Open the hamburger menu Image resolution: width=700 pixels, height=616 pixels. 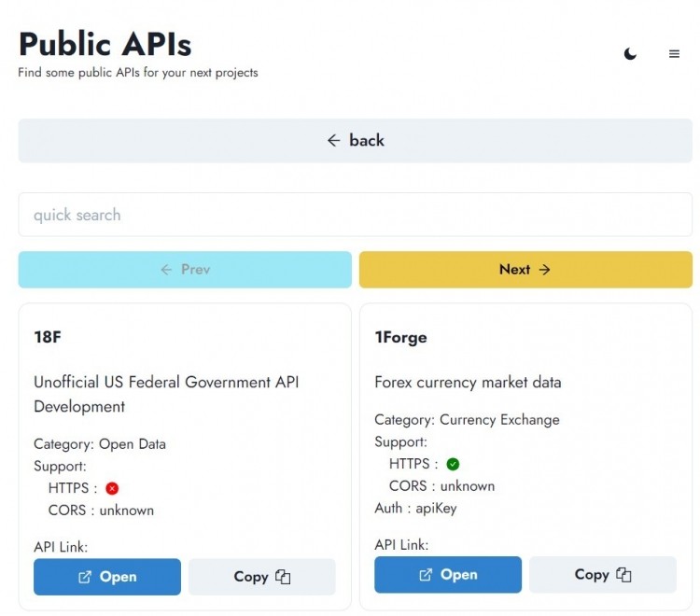674,54
